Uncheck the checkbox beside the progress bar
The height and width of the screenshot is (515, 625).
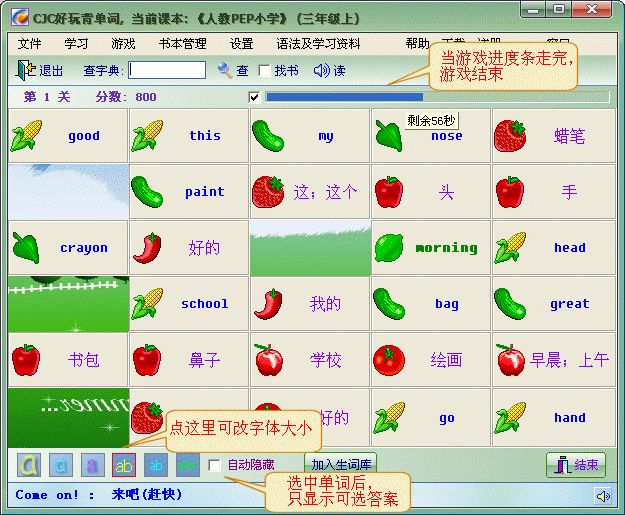coord(254,97)
